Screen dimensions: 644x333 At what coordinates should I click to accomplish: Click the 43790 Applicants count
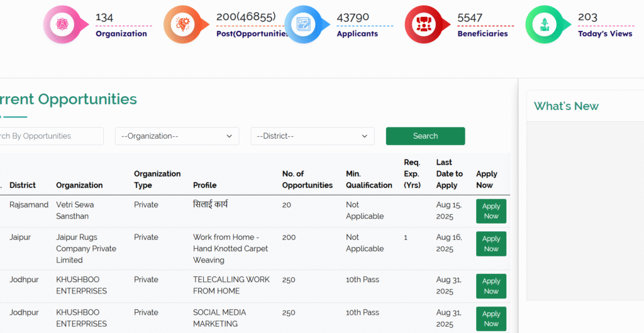353,17
